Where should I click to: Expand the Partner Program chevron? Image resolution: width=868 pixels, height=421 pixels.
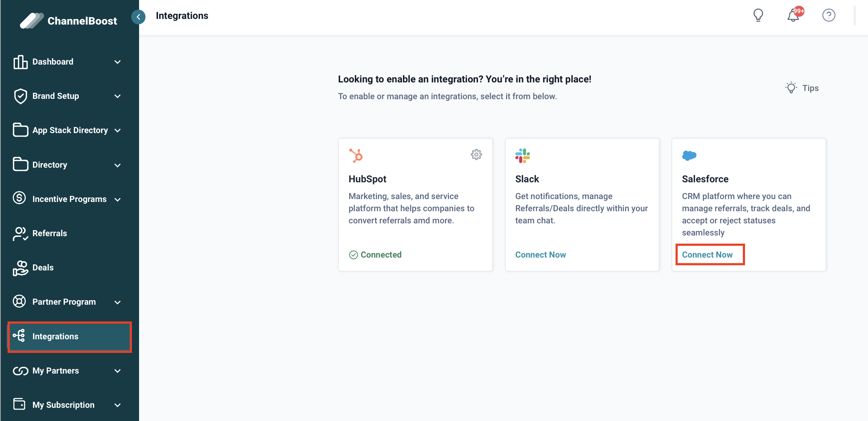[117, 302]
